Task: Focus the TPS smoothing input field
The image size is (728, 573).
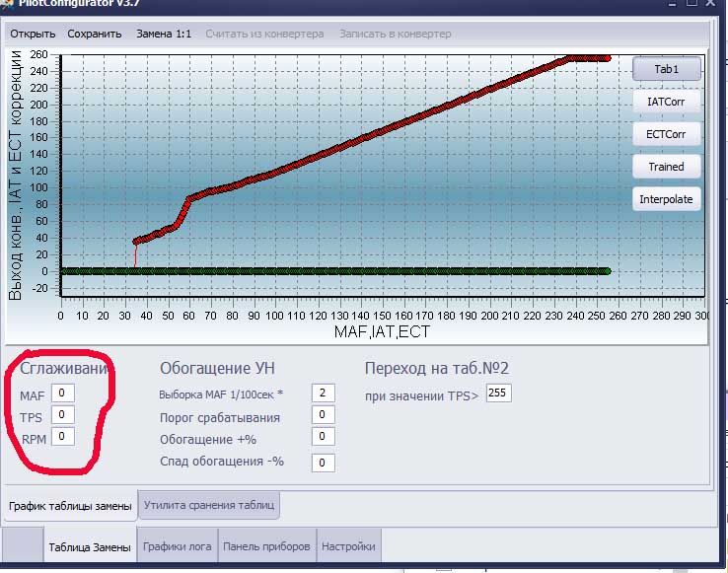Action: pyautogui.click(x=63, y=414)
